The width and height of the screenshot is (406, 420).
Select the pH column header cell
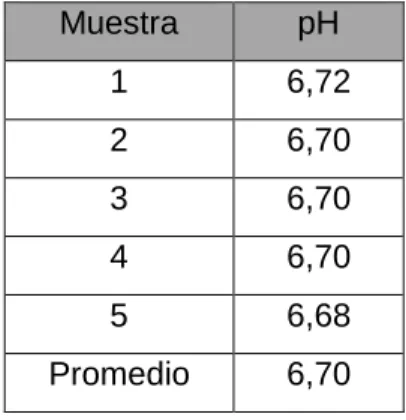319,31
